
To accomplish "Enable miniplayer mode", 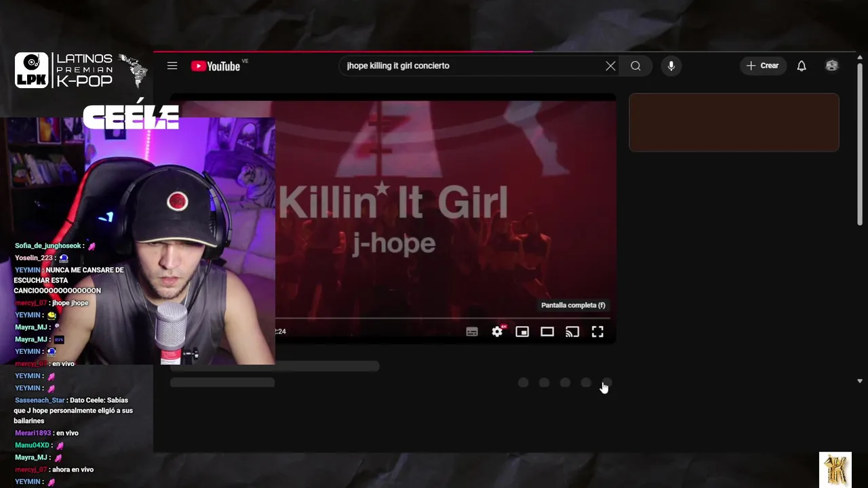I will [522, 331].
